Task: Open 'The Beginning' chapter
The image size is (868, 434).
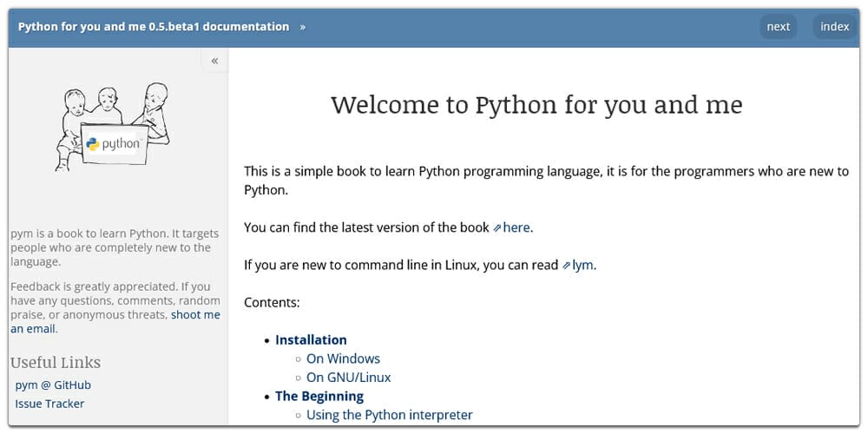Action: (319, 397)
